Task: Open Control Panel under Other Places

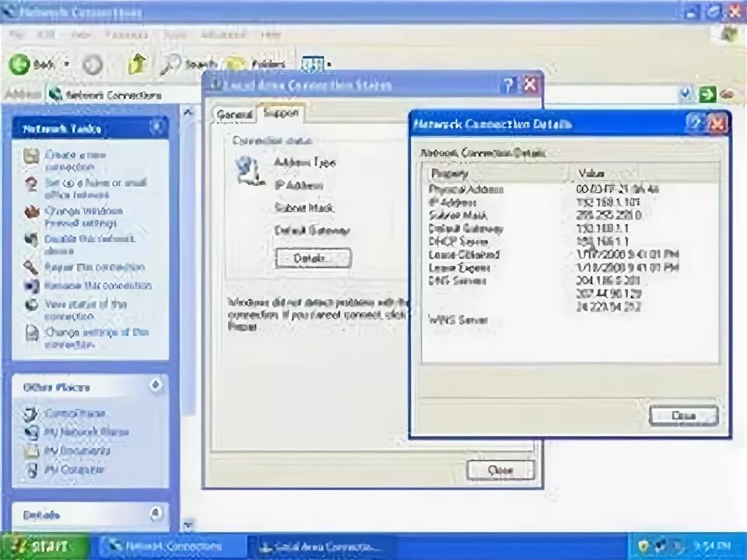Action: [75, 413]
